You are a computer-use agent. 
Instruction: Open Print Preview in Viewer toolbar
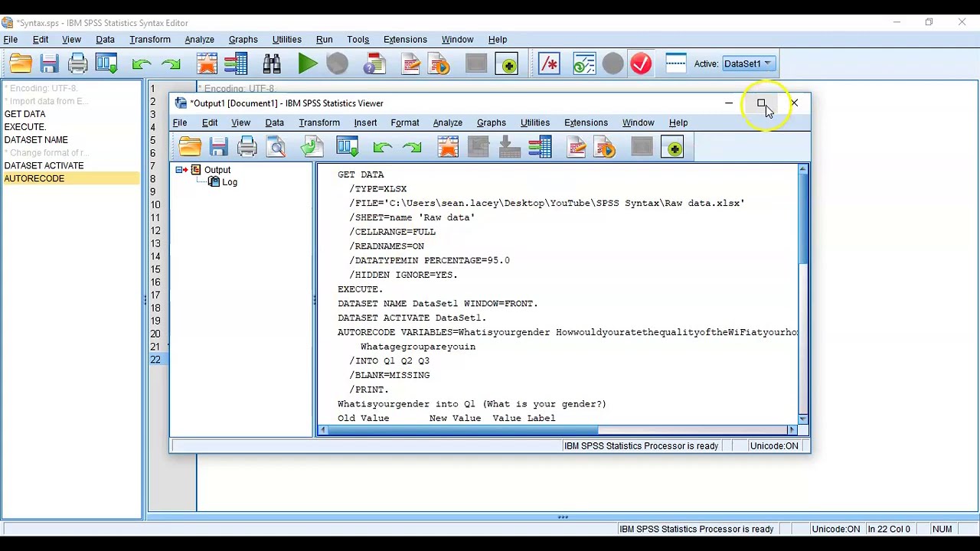pos(277,147)
